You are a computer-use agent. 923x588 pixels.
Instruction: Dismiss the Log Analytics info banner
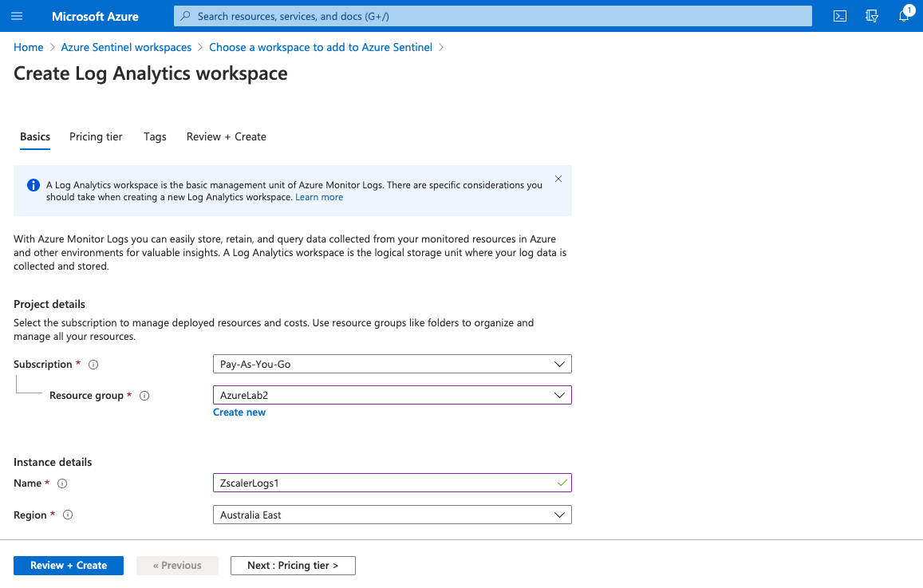coord(558,179)
